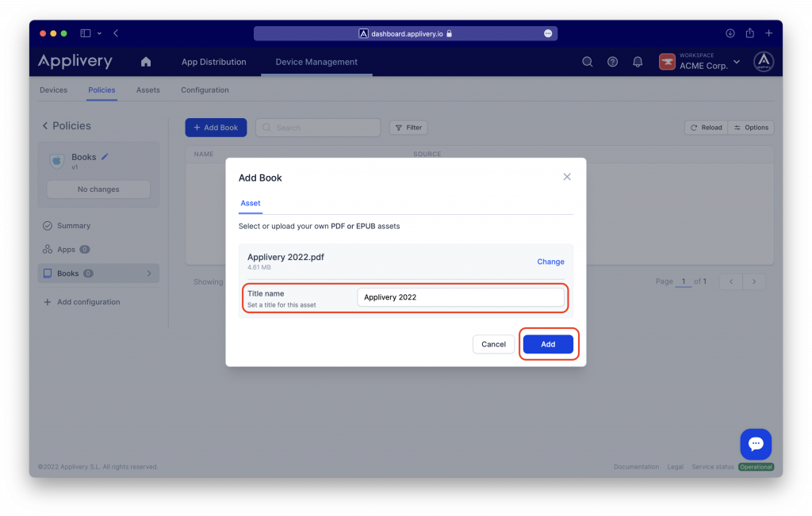Image resolution: width=812 pixels, height=516 pixels.
Task: Click the page number field
Action: 684,281
